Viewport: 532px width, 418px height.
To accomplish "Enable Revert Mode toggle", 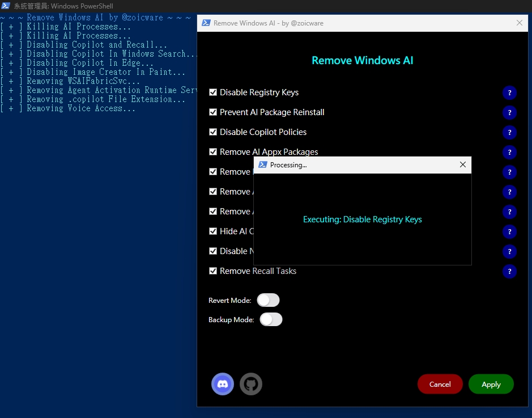I will coord(268,300).
